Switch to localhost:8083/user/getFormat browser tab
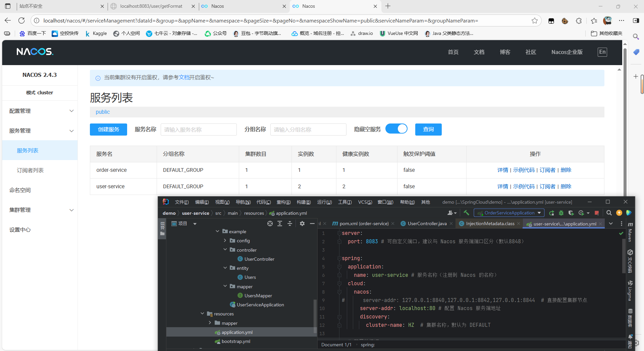The image size is (644, 351). click(151, 6)
